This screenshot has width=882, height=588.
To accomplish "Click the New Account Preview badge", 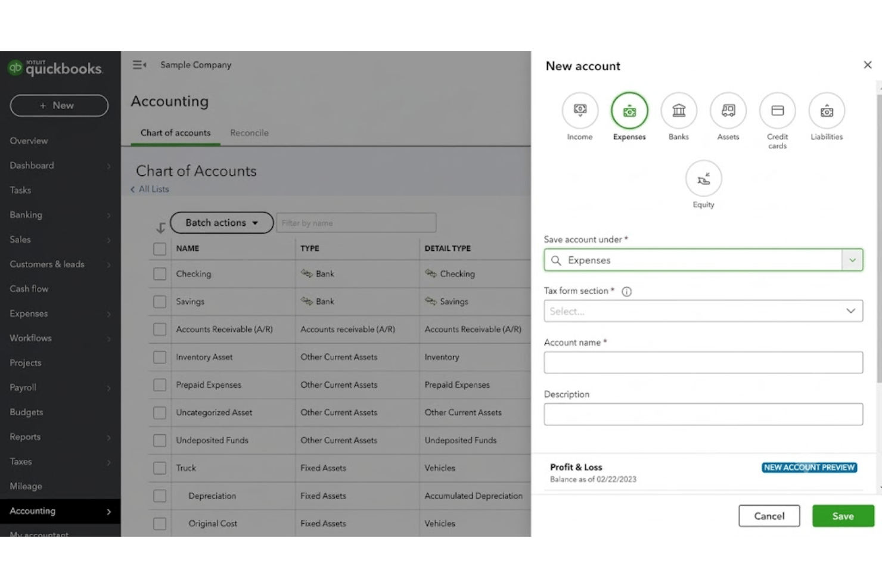I will click(x=809, y=468).
